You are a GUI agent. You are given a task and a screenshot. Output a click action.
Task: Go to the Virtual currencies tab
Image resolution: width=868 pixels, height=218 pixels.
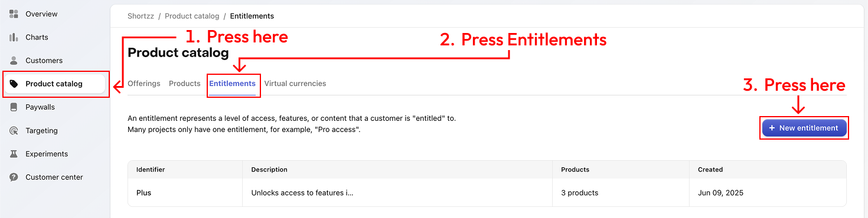pyautogui.click(x=295, y=84)
